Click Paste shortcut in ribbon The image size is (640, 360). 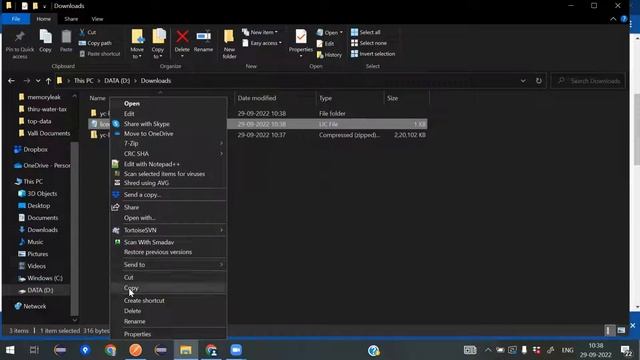[x=100, y=53]
